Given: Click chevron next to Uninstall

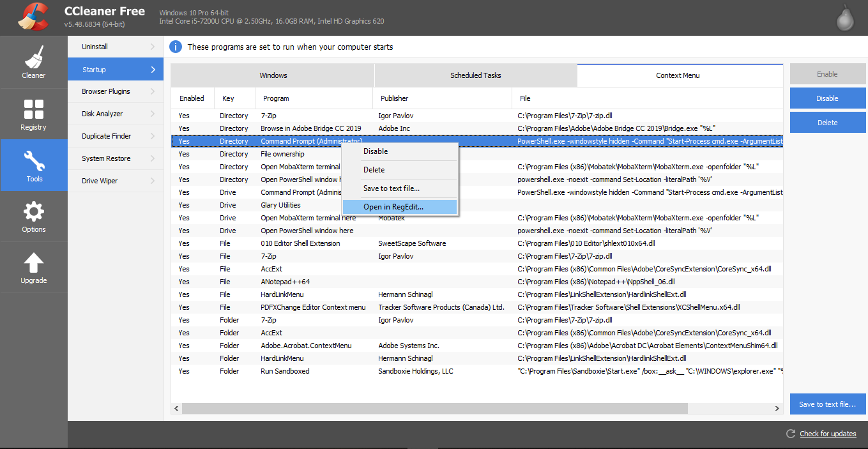Looking at the screenshot, I should [153, 47].
